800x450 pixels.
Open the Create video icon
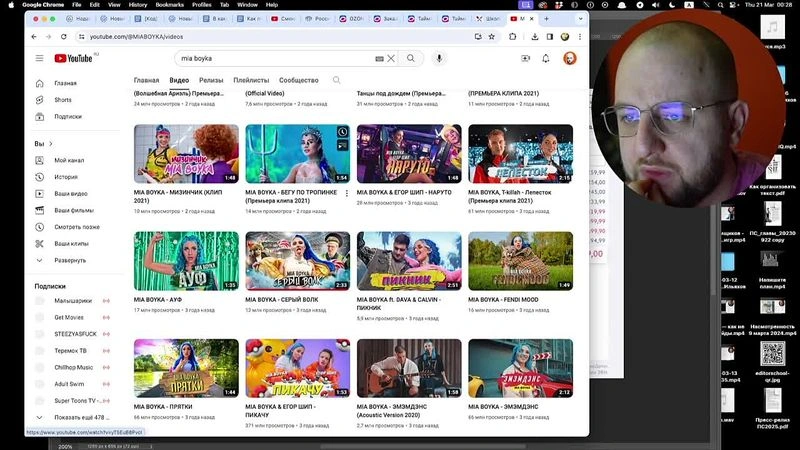[525, 58]
